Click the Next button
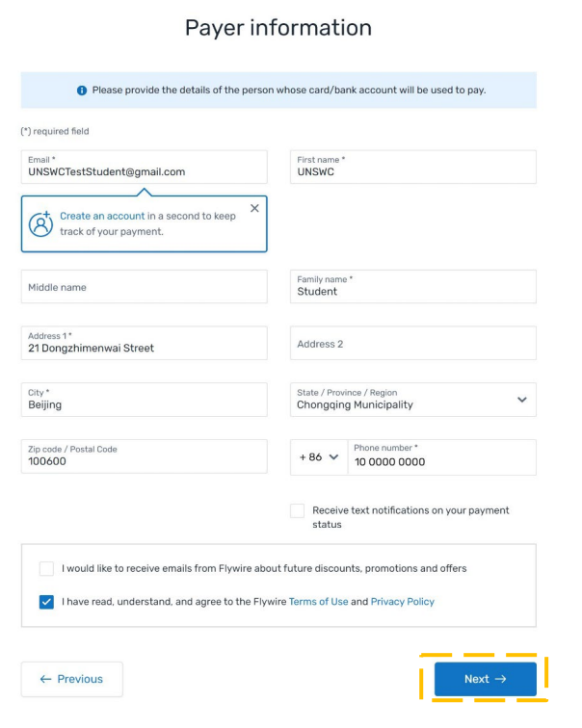582x728 pixels. coord(485,679)
